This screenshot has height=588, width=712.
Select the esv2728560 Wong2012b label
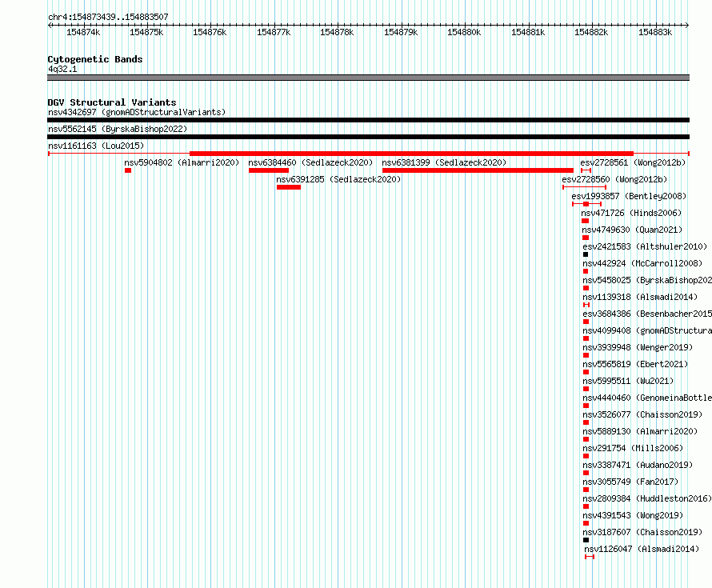(x=615, y=179)
